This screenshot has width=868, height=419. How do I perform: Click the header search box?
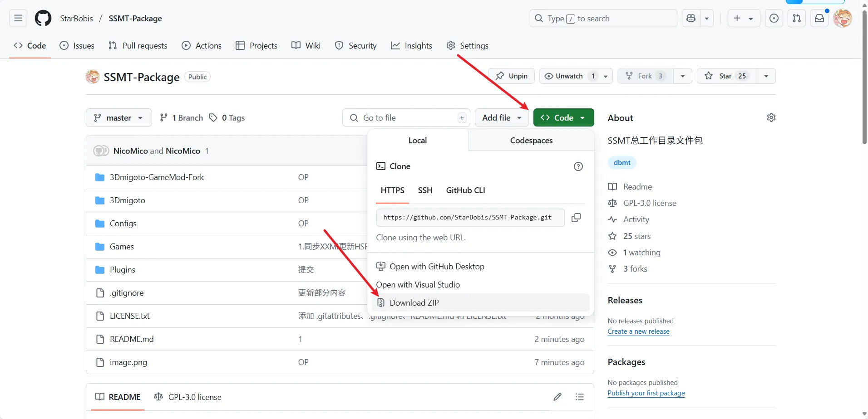[x=603, y=18]
